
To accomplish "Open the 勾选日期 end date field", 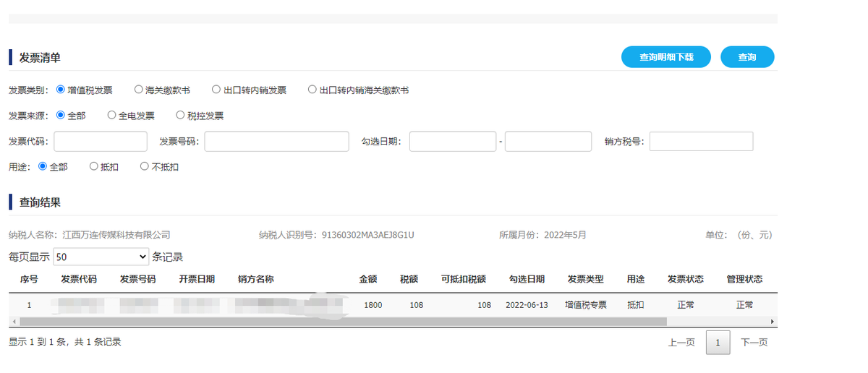I will (548, 142).
